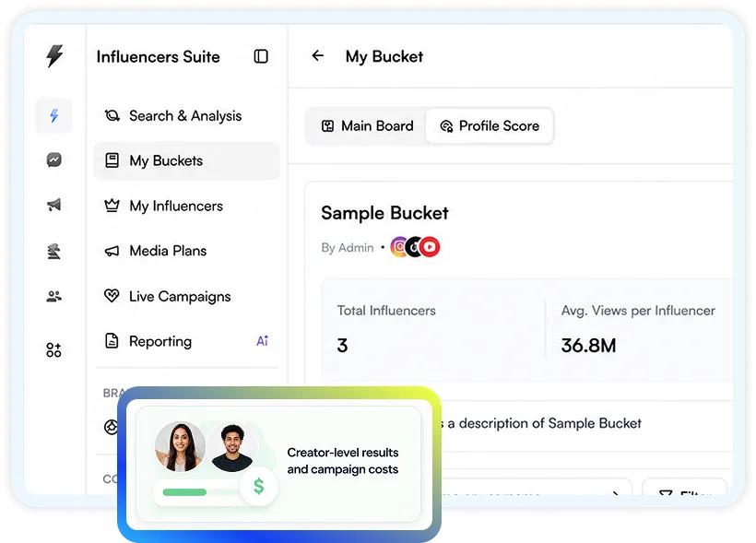Viewport: 756px width, 543px height.
Task: Click the By Admin label
Action: pos(348,247)
